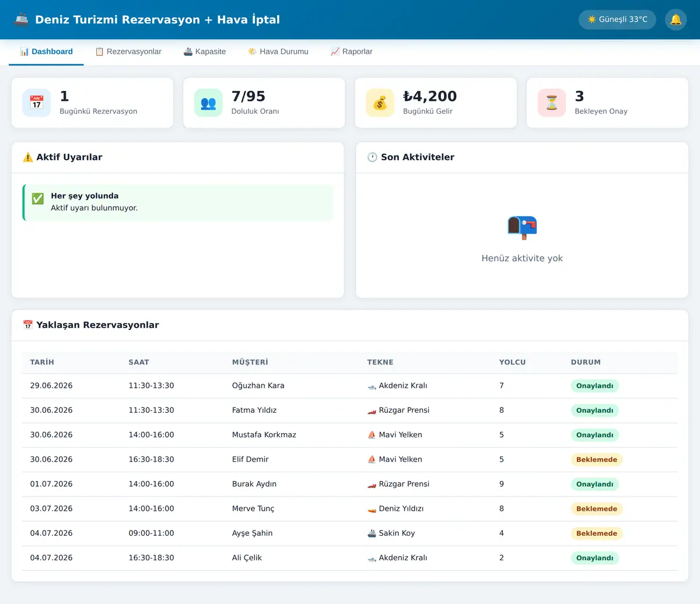Click the Her şey yolunda alert title
700x604 pixels.
click(x=85, y=196)
